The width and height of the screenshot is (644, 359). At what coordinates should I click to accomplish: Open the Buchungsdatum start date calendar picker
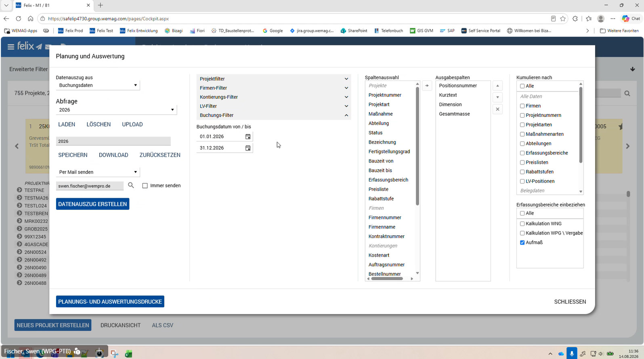[x=248, y=137]
